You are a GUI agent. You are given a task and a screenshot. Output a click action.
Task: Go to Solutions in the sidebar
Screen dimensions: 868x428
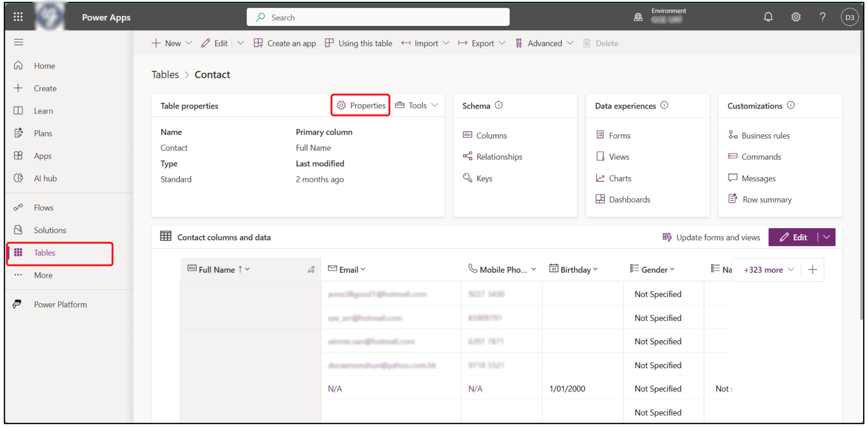[x=50, y=230]
